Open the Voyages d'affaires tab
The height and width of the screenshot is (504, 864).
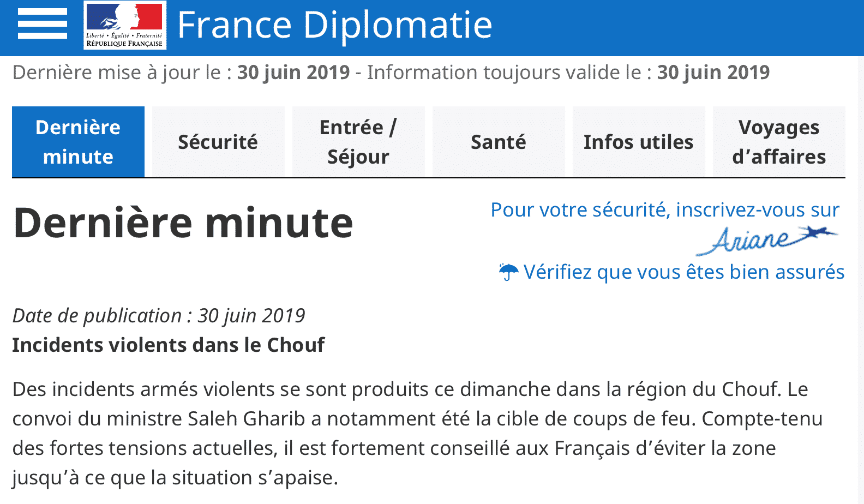779,141
